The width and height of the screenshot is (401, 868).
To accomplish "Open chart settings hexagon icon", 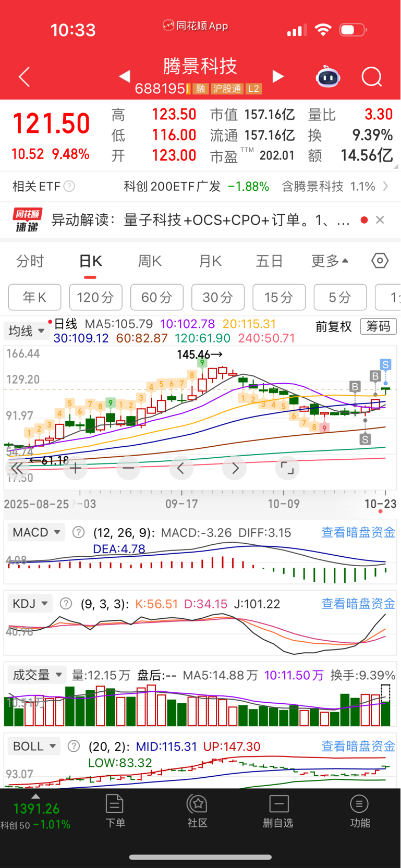I will 380,261.
